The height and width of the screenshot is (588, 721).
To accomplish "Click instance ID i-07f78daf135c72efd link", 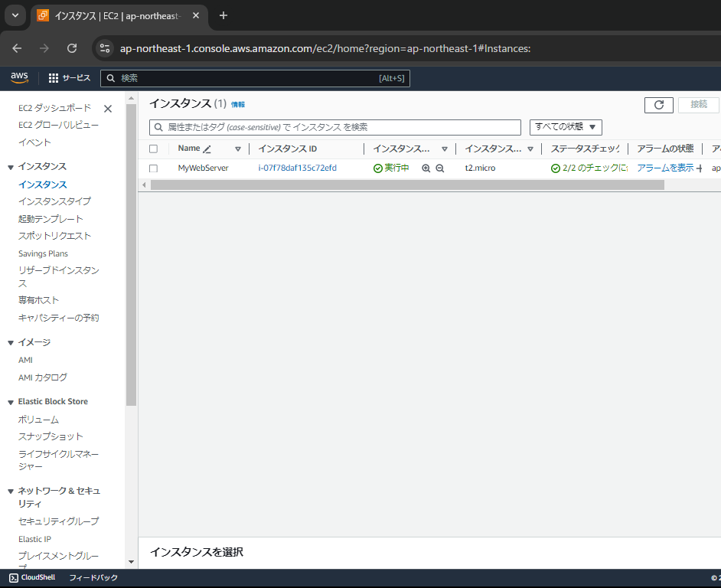I will (x=298, y=168).
